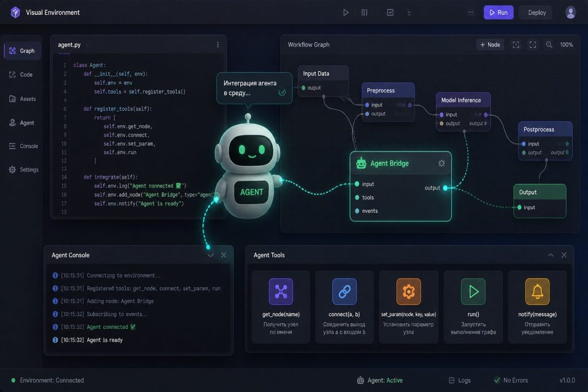Open the agent.py three-dot menu

point(218,45)
